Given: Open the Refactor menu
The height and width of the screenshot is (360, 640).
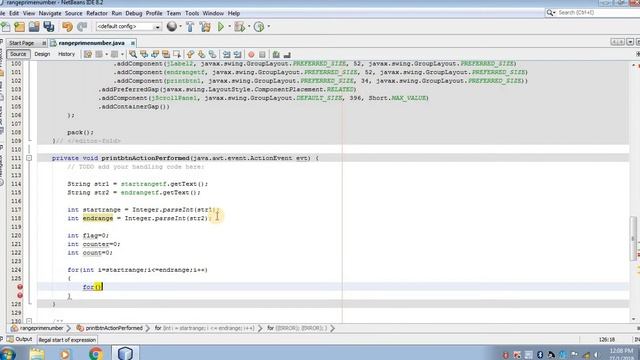Looking at the screenshot, I should coord(97,13).
